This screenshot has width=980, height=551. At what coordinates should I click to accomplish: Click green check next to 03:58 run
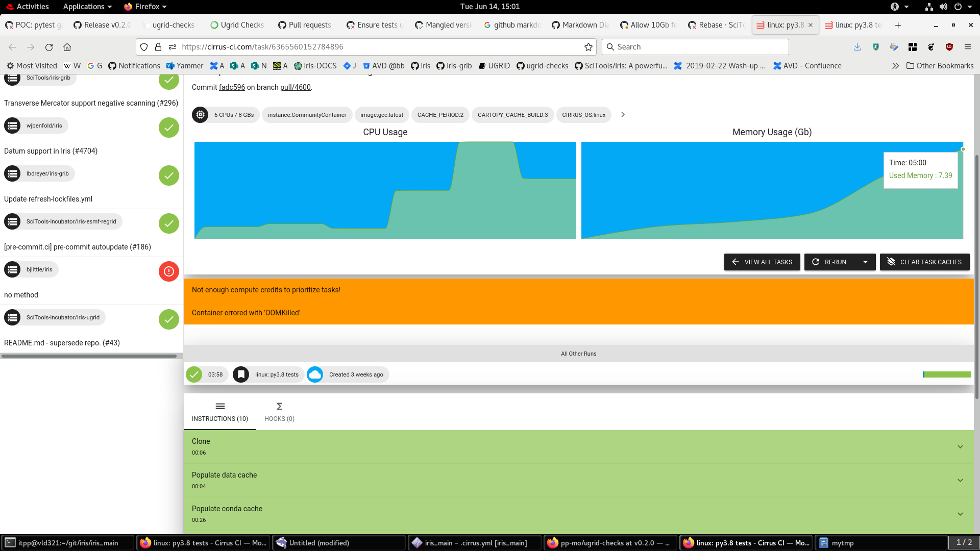point(194,374)
